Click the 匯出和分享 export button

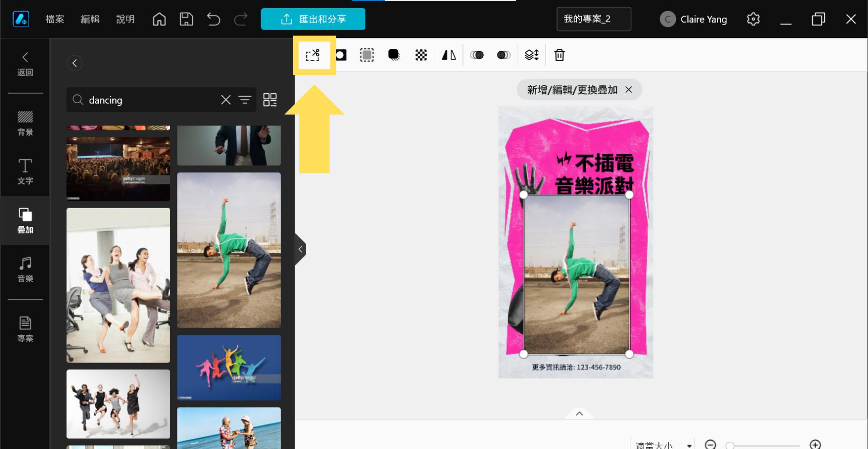(313, 19)
